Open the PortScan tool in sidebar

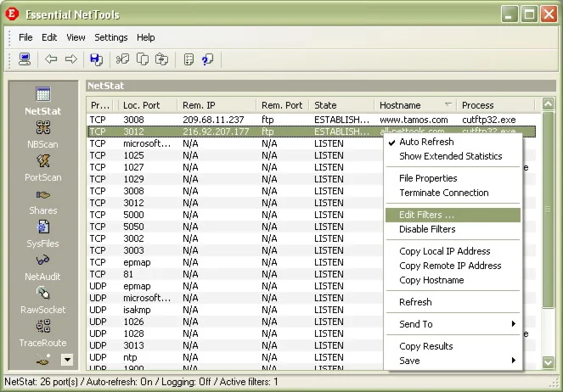point(42,166)
